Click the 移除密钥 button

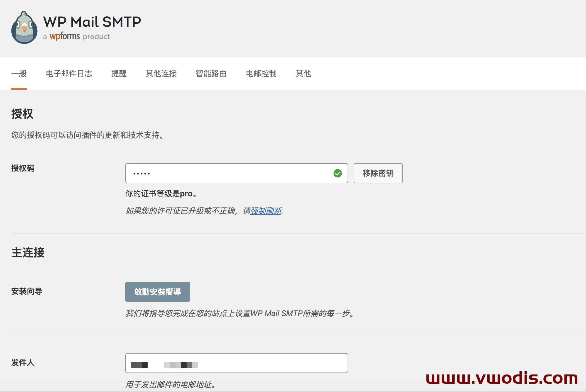click(378, 173)
